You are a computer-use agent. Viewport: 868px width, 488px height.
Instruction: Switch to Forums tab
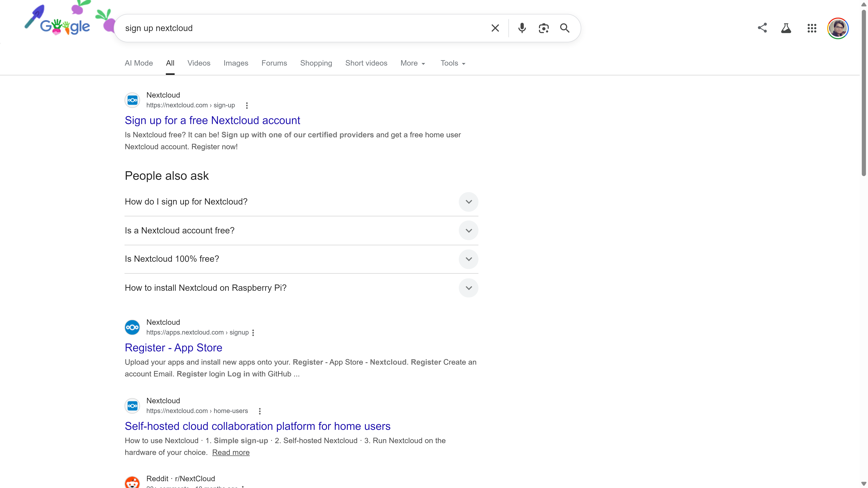[x=274, y=63]
